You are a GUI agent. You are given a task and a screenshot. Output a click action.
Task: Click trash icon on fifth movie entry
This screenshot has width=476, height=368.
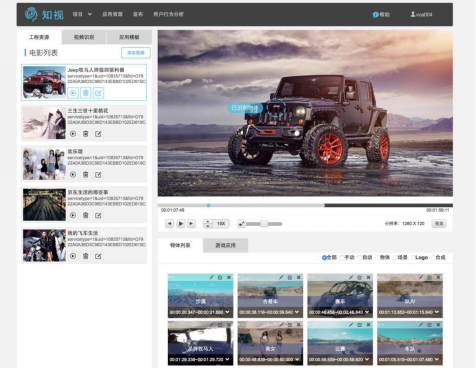(86, 256)
